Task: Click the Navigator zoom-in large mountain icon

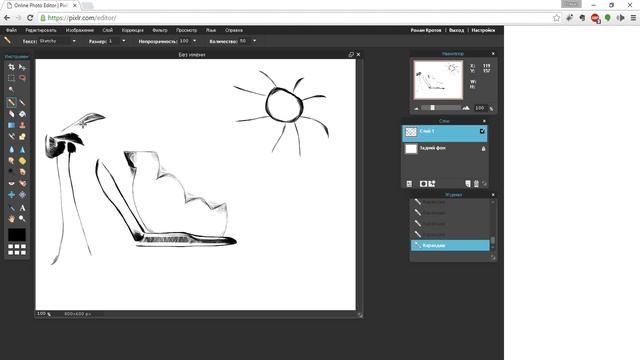Action: tap(466, 108)
